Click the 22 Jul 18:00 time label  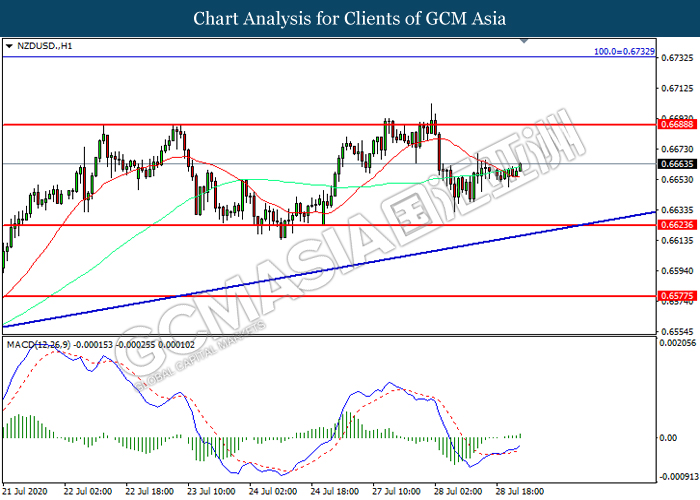point(150,492)
